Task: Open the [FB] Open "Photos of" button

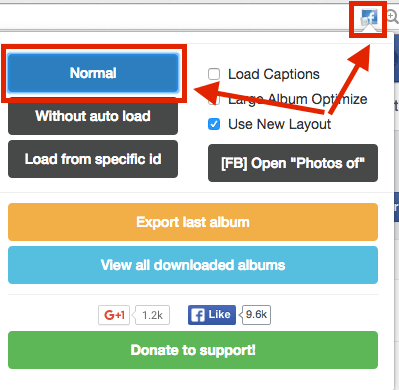Action: point(293,163)
